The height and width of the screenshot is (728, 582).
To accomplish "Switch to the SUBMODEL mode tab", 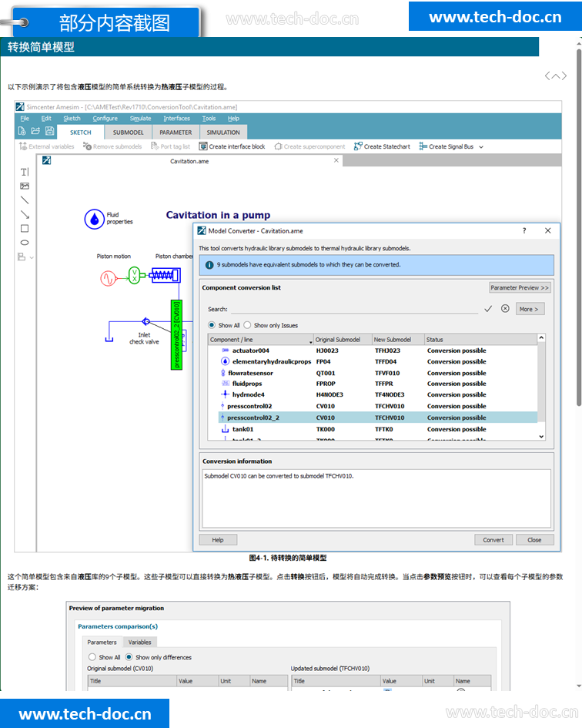I will pos(128,133).
